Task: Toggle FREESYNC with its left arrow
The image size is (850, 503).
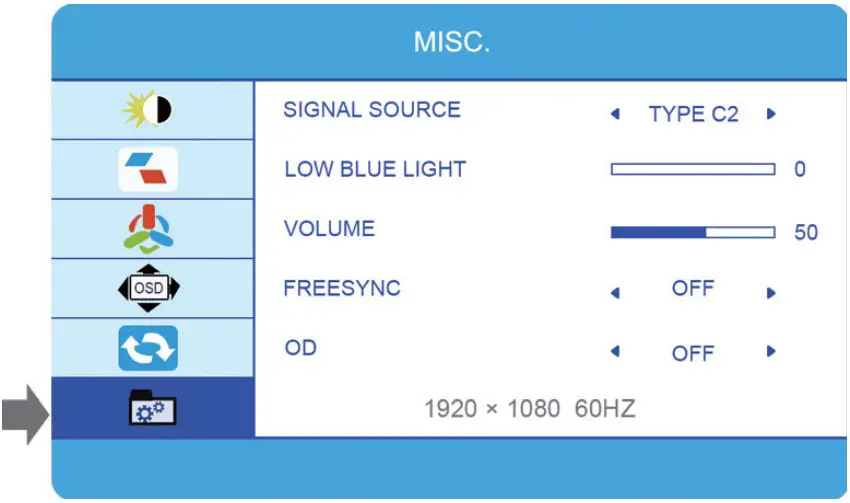Action: coord(615,293)
